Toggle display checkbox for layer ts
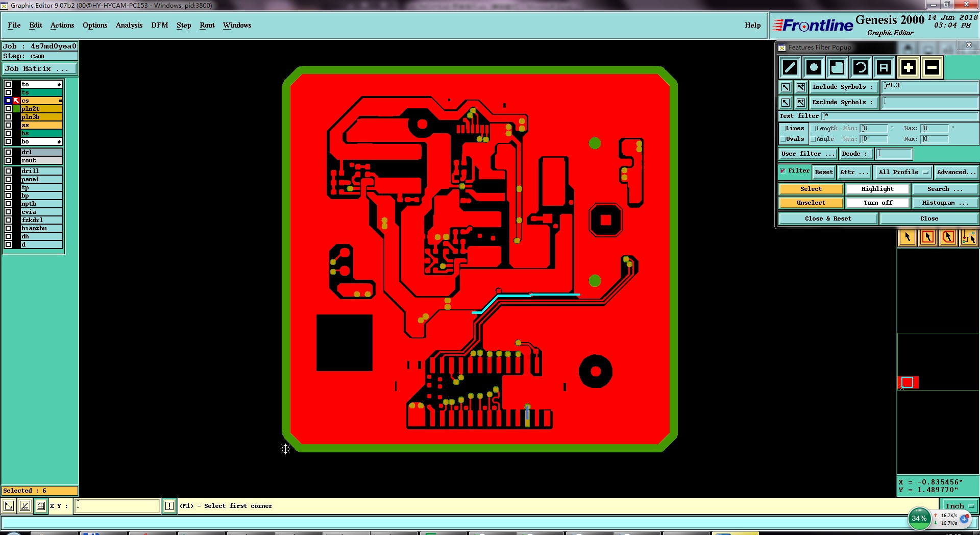Viewport: 980px width, 535px height. point(8,92)
